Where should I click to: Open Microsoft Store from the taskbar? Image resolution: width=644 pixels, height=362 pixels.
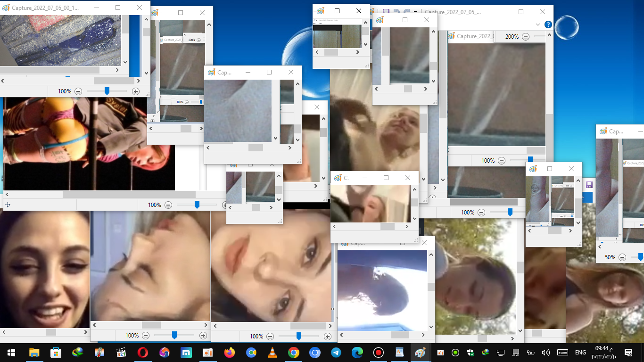pos(56,353)
